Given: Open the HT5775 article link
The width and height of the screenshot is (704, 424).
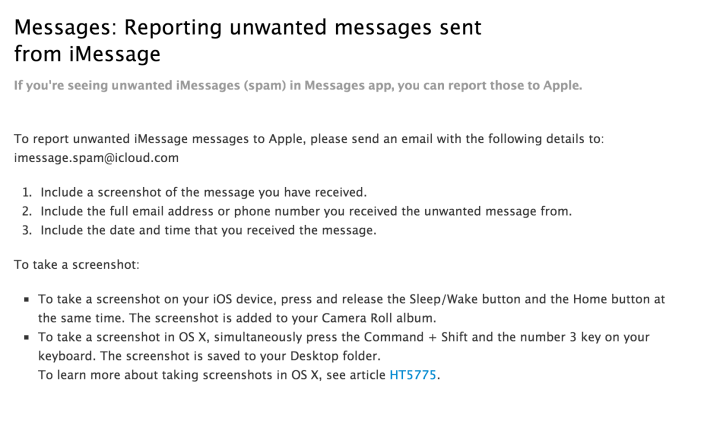Looking at the screenshot, I should pyautogui.click(x=413, y=375).
